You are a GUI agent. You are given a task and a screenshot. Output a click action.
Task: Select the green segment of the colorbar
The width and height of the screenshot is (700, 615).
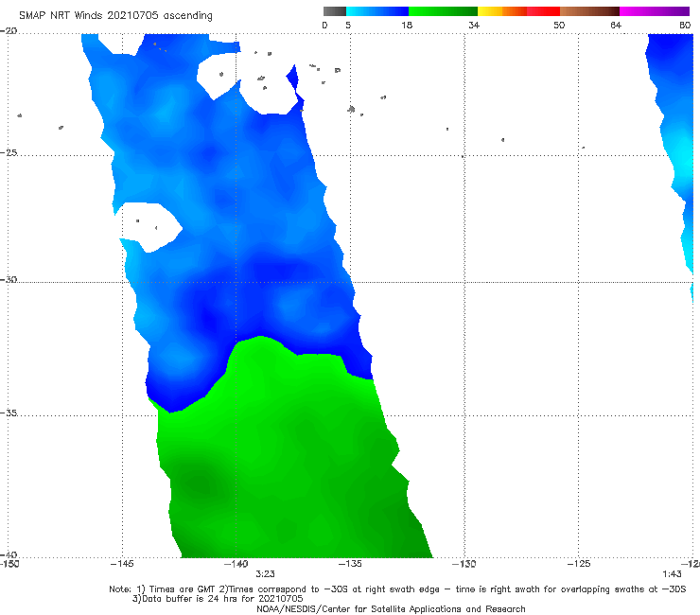tap(443, 11)
